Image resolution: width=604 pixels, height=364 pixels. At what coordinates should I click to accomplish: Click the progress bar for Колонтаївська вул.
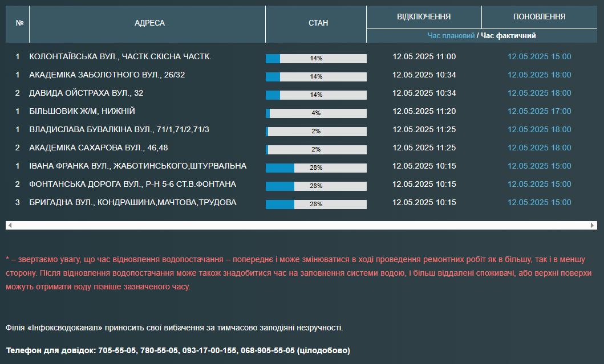coord(316,59)
